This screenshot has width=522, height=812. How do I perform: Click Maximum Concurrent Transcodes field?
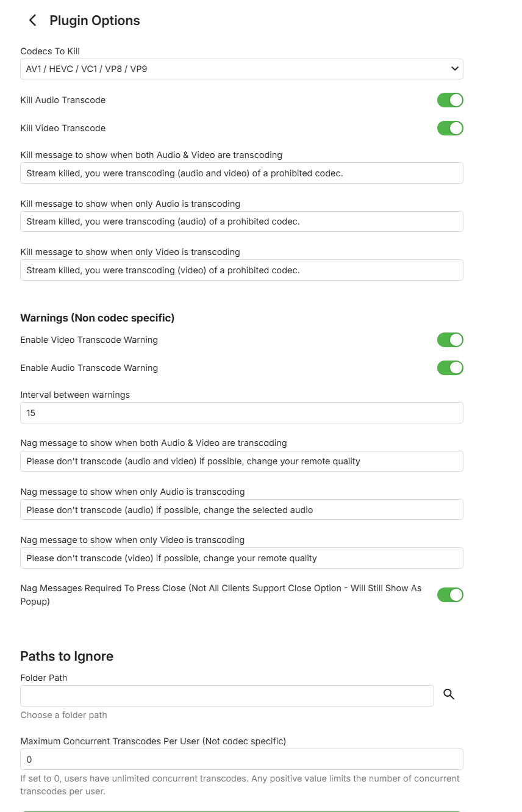[241, 759]
